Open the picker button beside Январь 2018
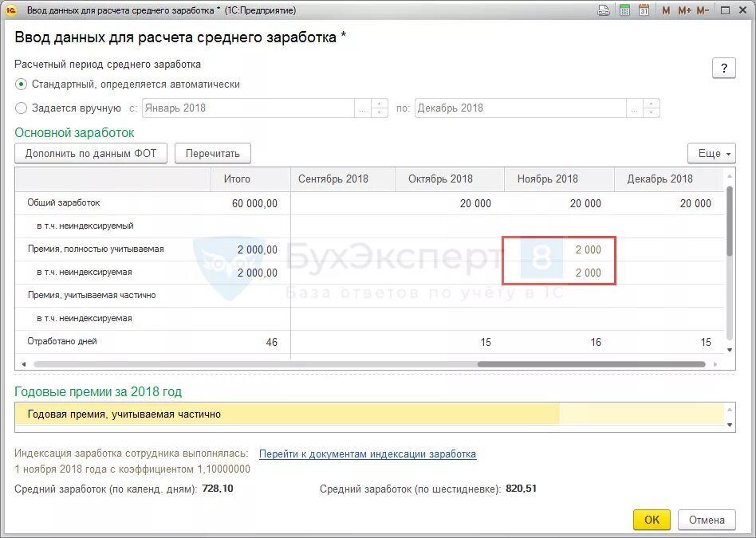The height and width of the screenshot is (538, 756). pos(363,108)
